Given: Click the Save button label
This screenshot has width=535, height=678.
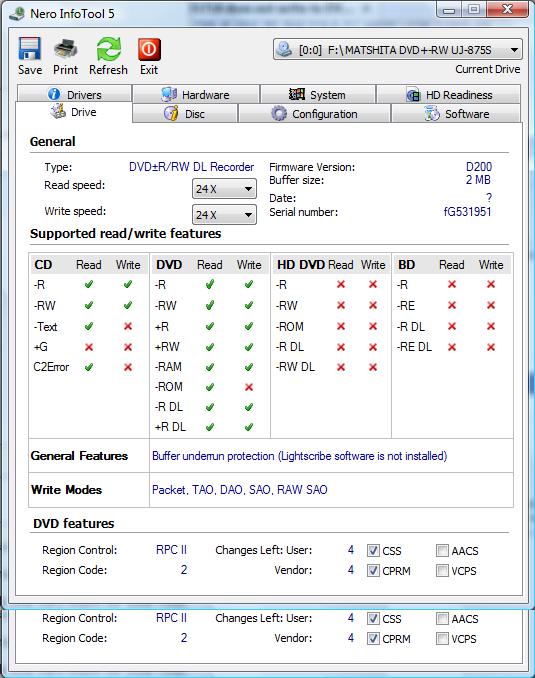Looking at the screenshot, I should [x=30, y=70].
